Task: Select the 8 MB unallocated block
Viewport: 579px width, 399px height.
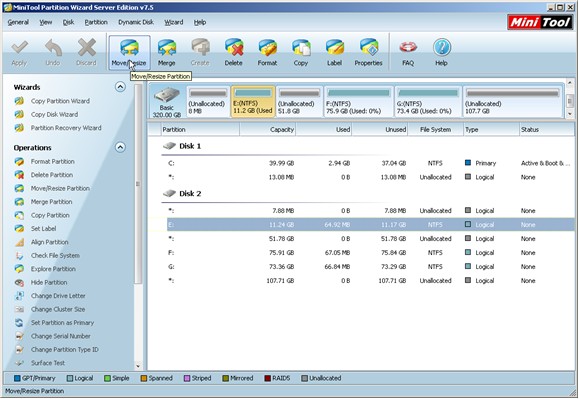Action: [x=208, y=102]
